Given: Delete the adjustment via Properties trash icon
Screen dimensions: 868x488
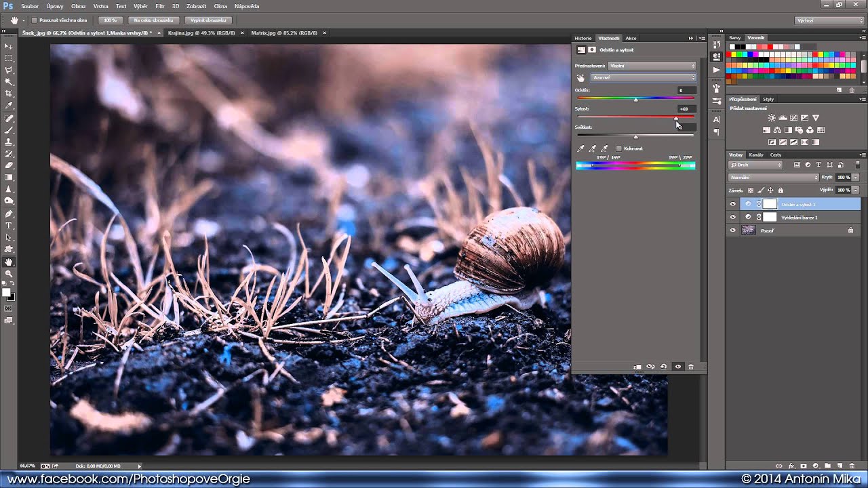Looking at the screenshot, I should [x=691, y=367].
